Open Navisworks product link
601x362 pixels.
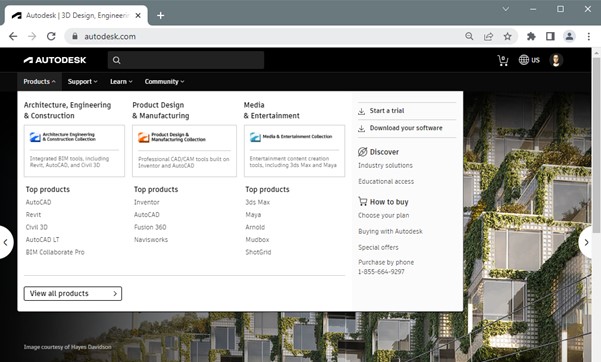[x=151, y=240]
